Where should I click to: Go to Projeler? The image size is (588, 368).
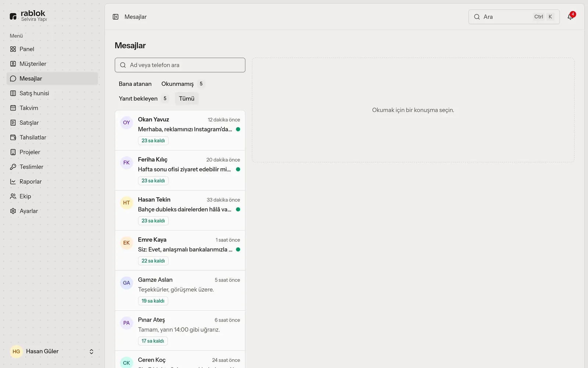point(52,152)
